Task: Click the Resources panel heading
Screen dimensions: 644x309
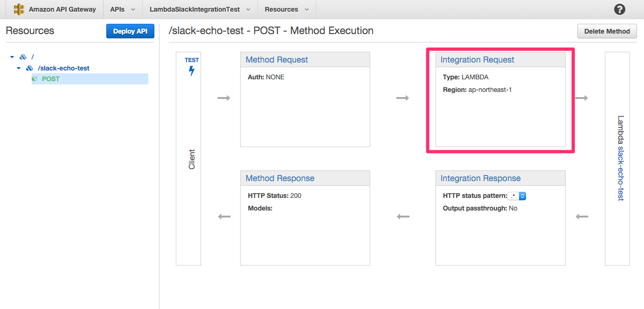Action: click(x=30, y=31)
